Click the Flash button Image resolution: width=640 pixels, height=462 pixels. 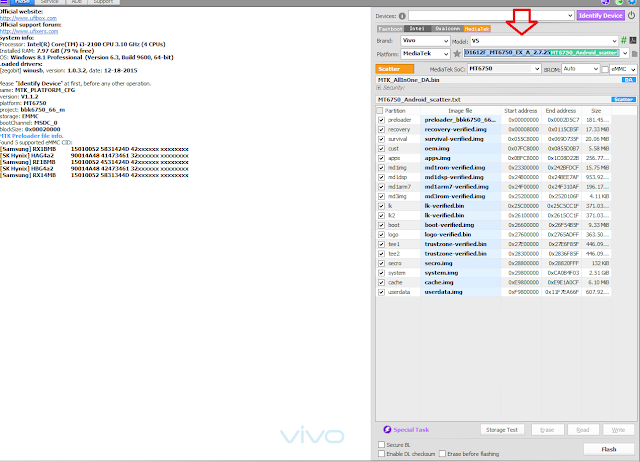[x=609, y=449]
